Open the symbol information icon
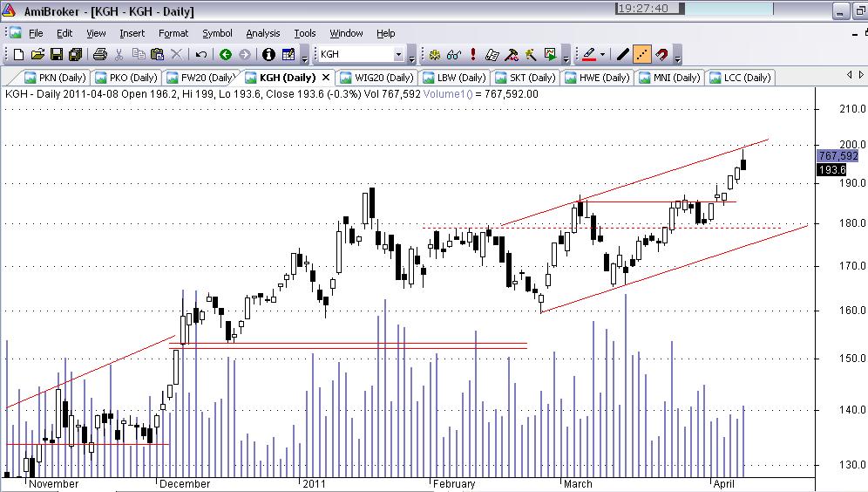This screenshot has width=868, height=492. (x=268, y=55)
